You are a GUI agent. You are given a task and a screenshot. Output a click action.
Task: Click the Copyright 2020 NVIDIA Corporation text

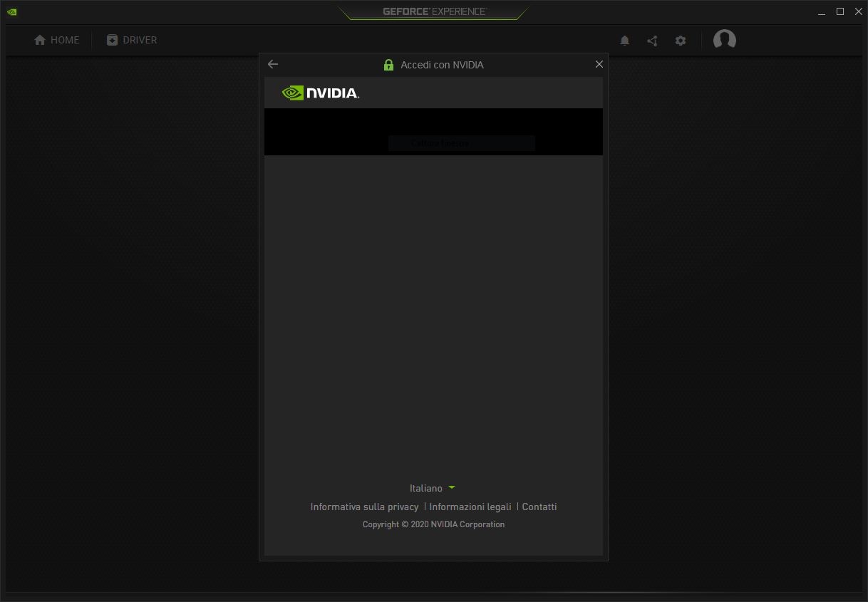[433, 524]
